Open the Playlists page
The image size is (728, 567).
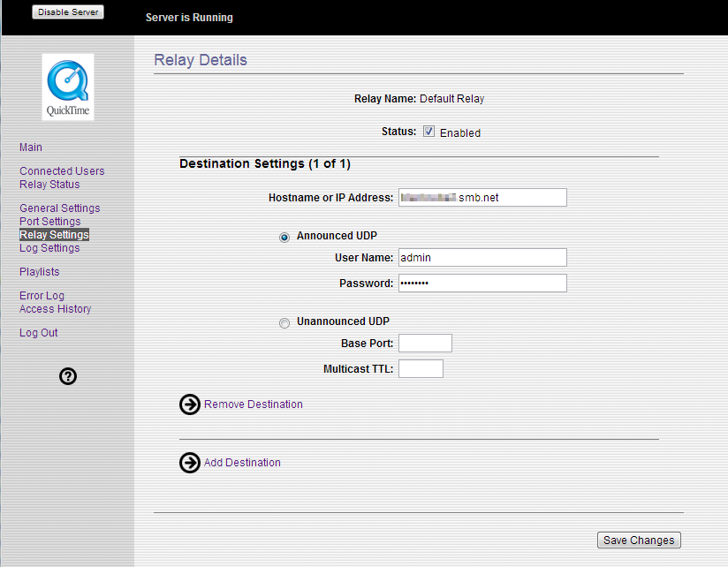tap(40, 272)
